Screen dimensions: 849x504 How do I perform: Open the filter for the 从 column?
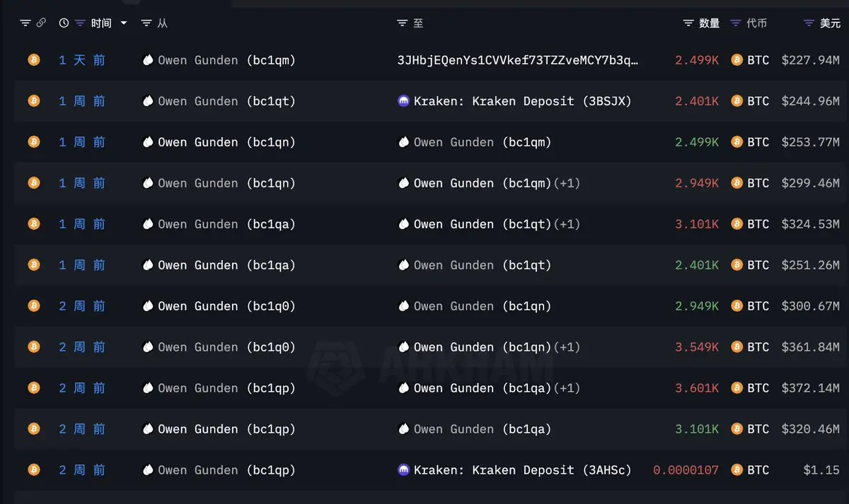[x=146, y=23]
